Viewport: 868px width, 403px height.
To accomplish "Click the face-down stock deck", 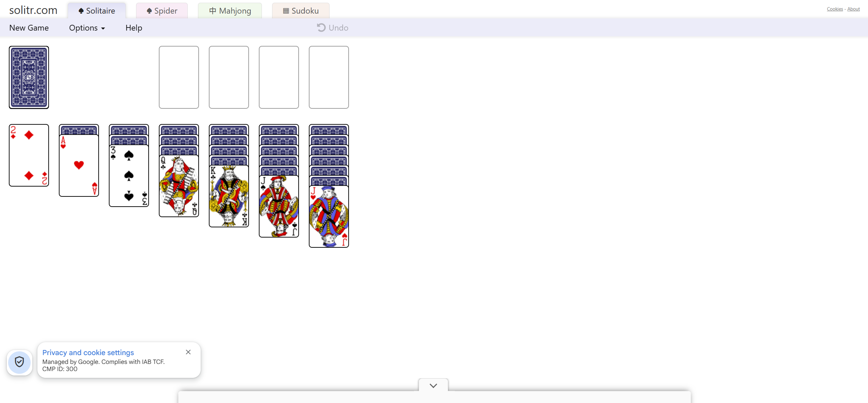I will (x=29, y=77).
